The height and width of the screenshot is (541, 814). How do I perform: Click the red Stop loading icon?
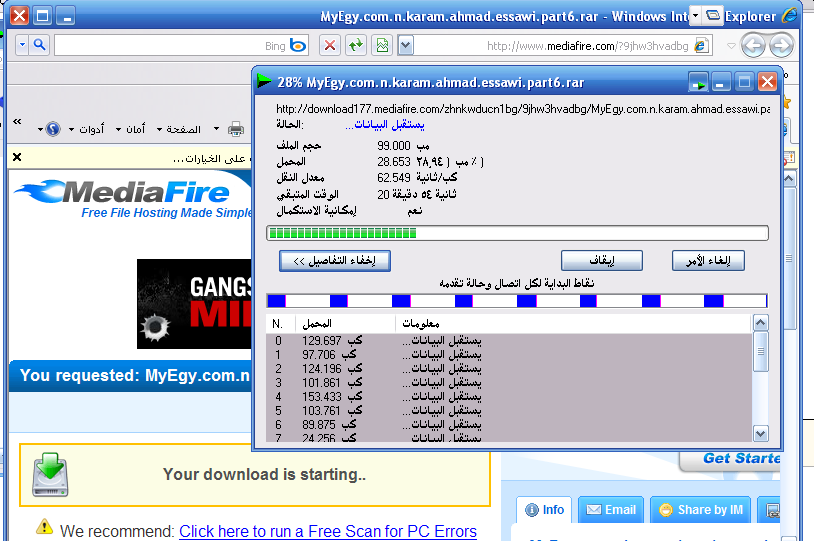click(329, 45)
